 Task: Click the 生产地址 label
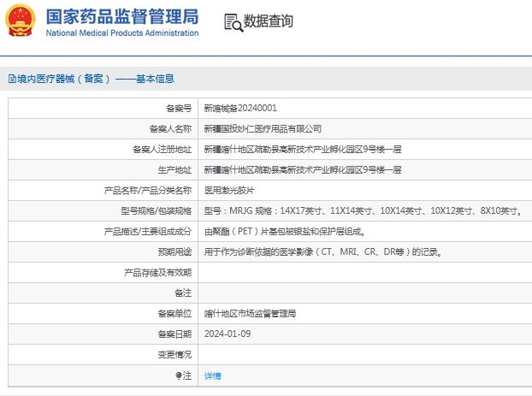click(174, 170)
